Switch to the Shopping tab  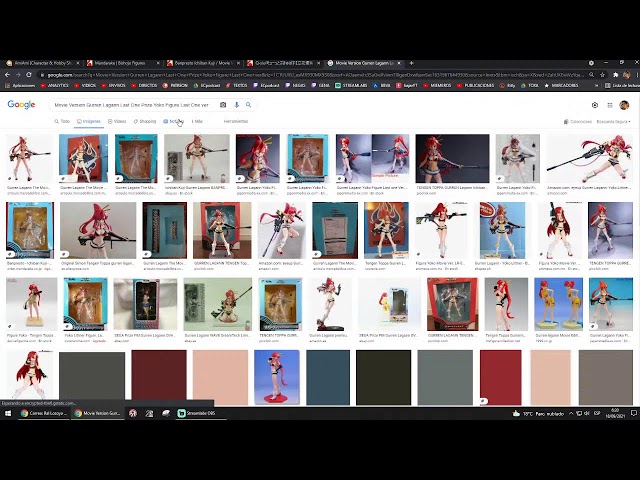(x=144, y=121)
